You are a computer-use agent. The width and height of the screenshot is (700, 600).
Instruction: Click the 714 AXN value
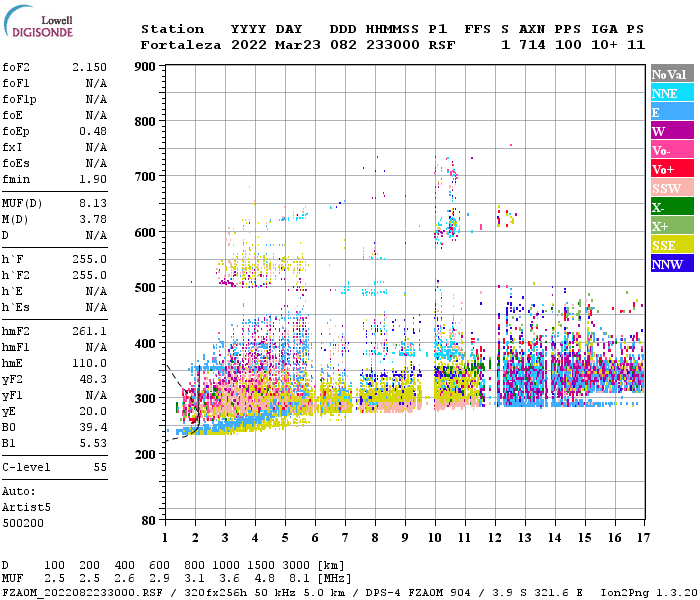[532, 45]
